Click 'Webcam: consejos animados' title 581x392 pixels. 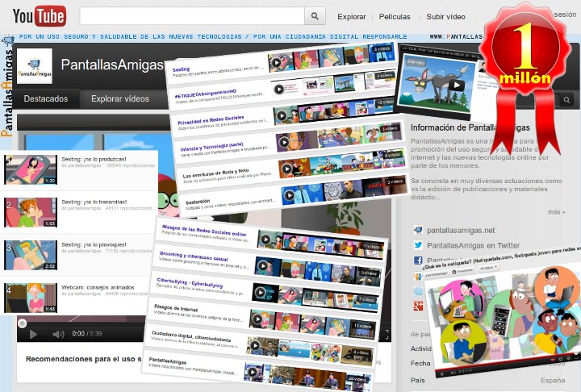click(x=98, y=287)
